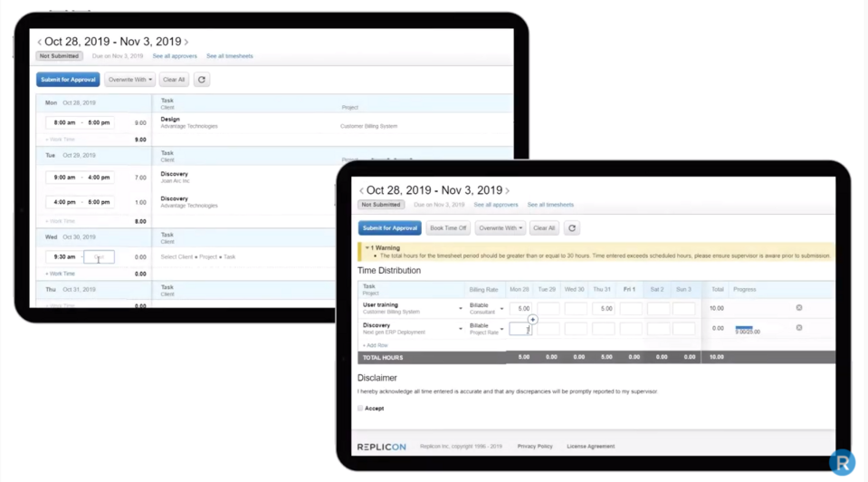Click reload icon beside Clear All in Time Distribution view

[x=572, y=228]
